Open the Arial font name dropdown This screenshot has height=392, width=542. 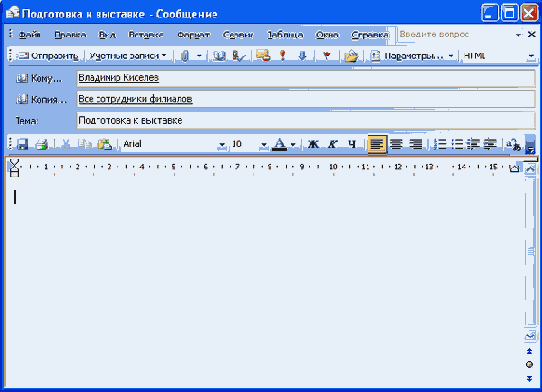tap(222, 144)
